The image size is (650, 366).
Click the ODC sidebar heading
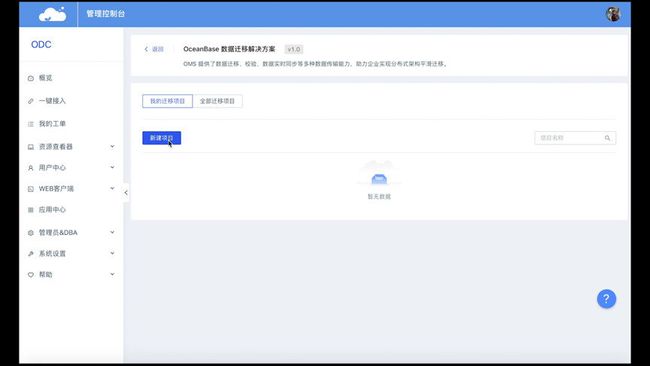[41, 45]
